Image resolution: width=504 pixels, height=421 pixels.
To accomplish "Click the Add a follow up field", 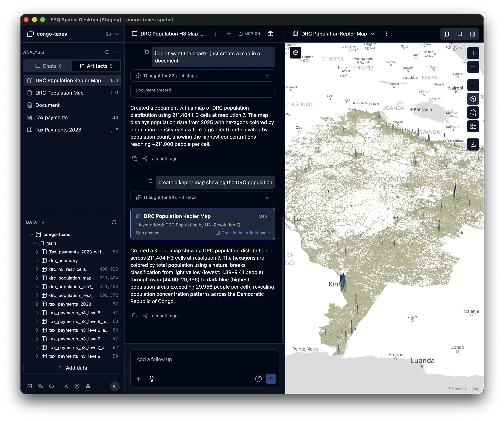I will pyautogui.click(x=205, y=359).
